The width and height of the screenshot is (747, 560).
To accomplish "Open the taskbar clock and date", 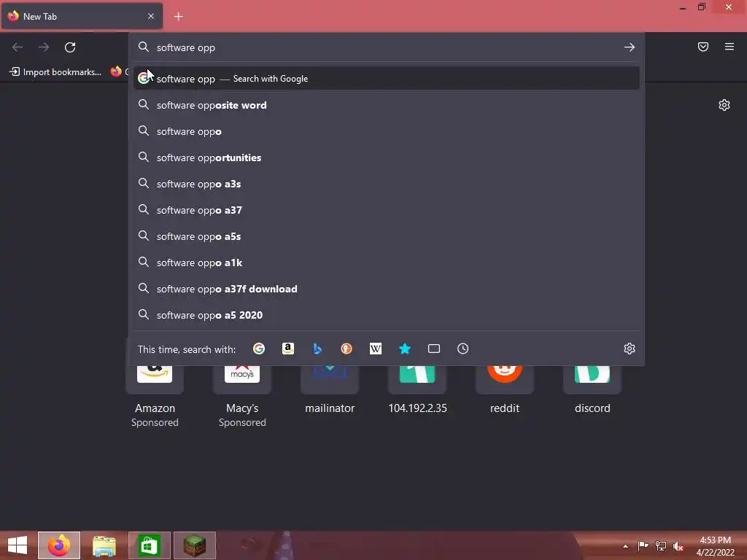I will pos(715,546).
